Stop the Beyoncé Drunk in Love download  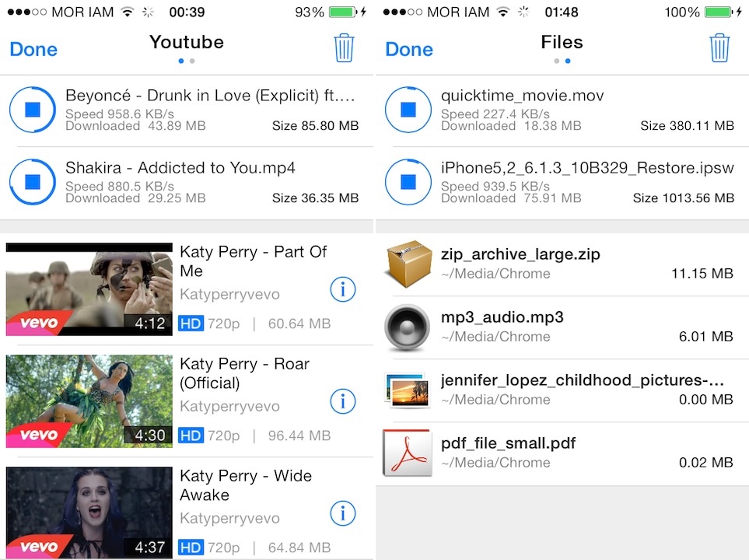[33, 110]
